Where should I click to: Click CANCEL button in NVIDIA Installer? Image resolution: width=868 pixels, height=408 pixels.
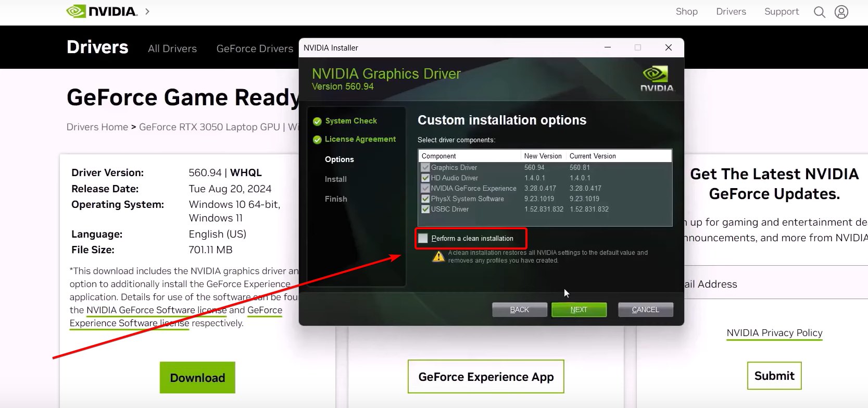pyautogui.click(x=646, y=310)
